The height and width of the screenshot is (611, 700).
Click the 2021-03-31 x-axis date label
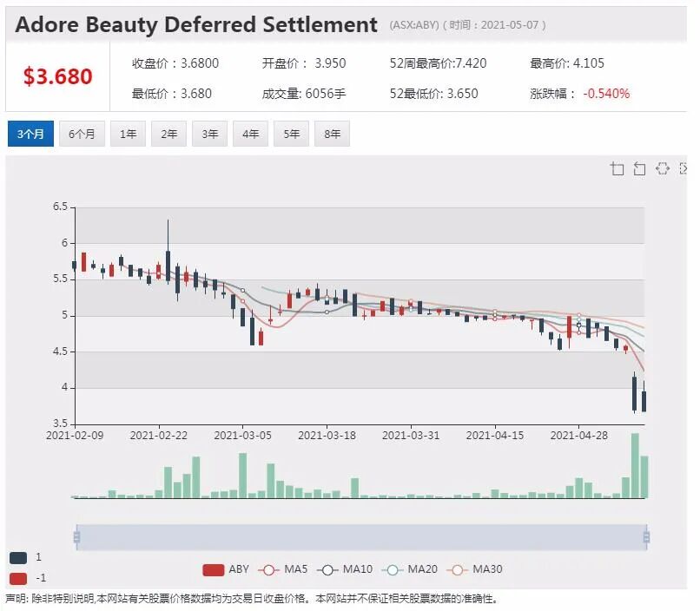click(x=411, y=436)
